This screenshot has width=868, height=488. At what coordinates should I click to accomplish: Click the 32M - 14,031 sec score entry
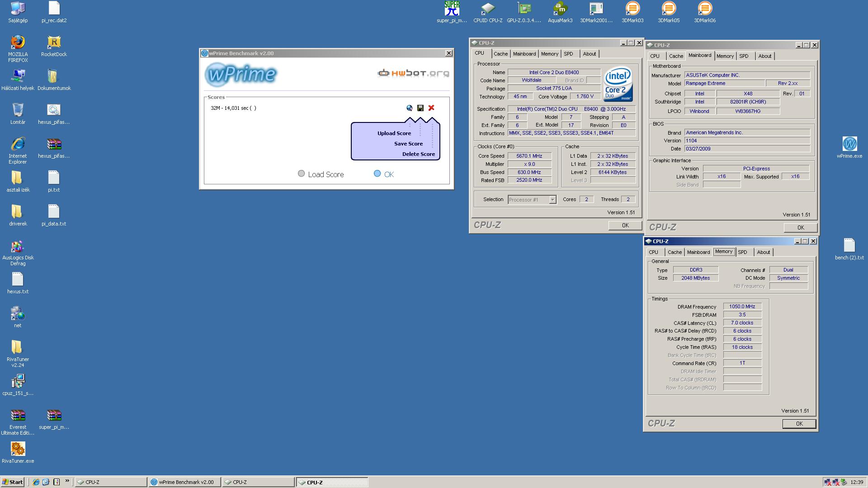233,108
